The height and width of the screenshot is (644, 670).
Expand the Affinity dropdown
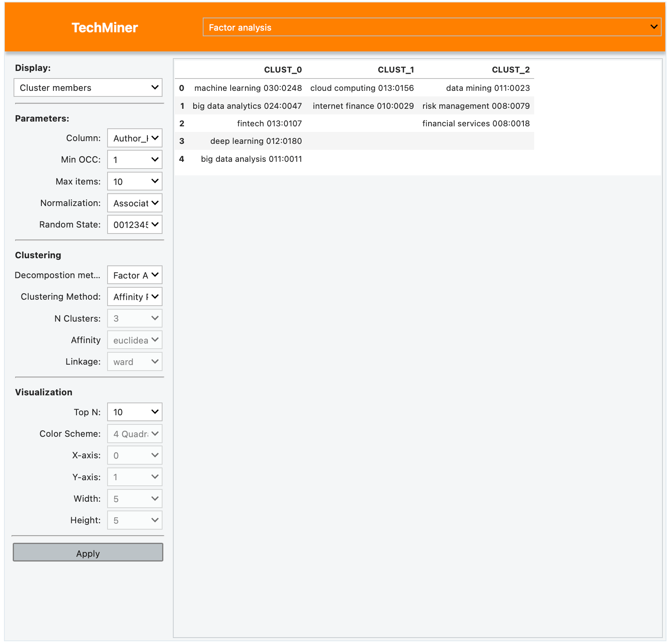pyautogui.click(x=135, y=340)
